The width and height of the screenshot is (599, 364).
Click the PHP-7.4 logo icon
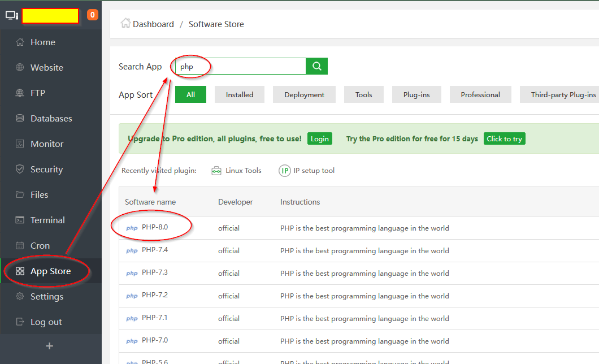click(x=132, y=251)
